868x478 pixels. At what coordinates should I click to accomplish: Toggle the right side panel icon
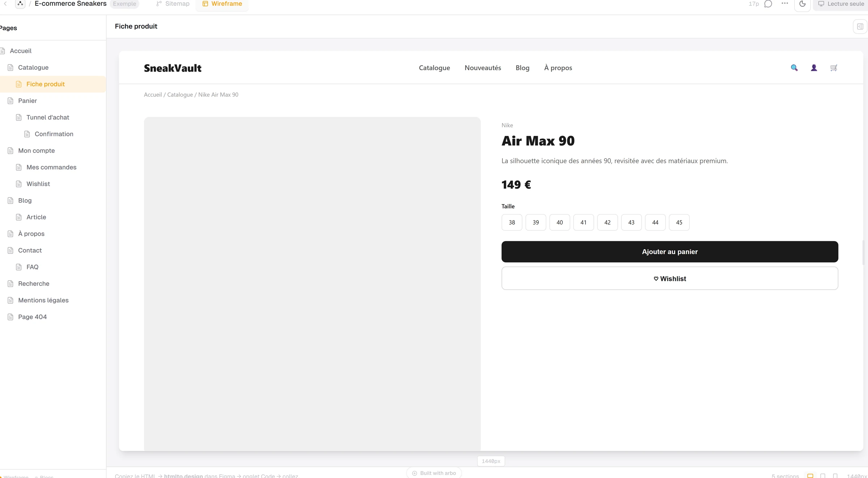(x=860, y=26)
